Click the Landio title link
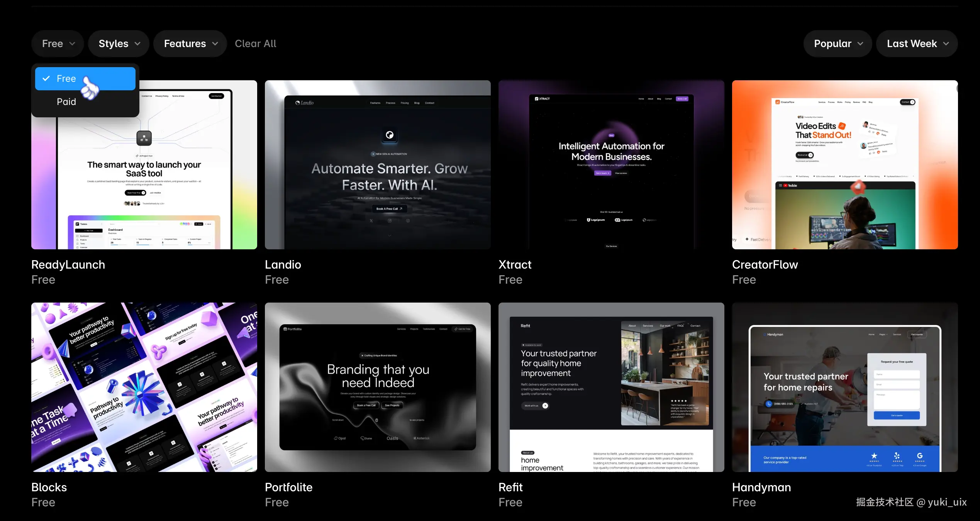This screenshot has height=521, width=980. point(283,265)
